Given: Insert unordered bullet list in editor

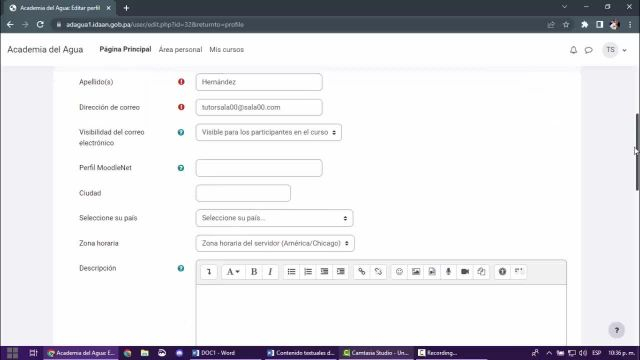Looking at the screenshot, I should [x=291, y=272].
